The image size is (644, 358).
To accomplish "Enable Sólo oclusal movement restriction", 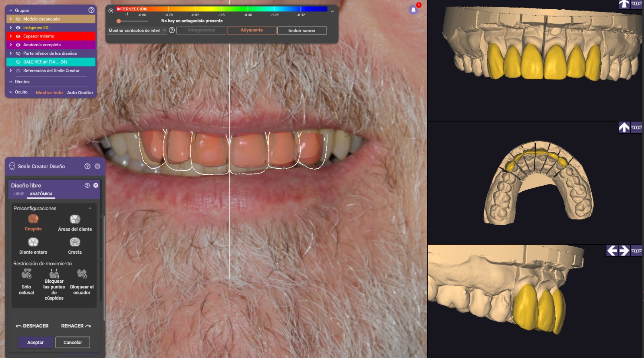I will pyautogui.click(x=27, y=274).
